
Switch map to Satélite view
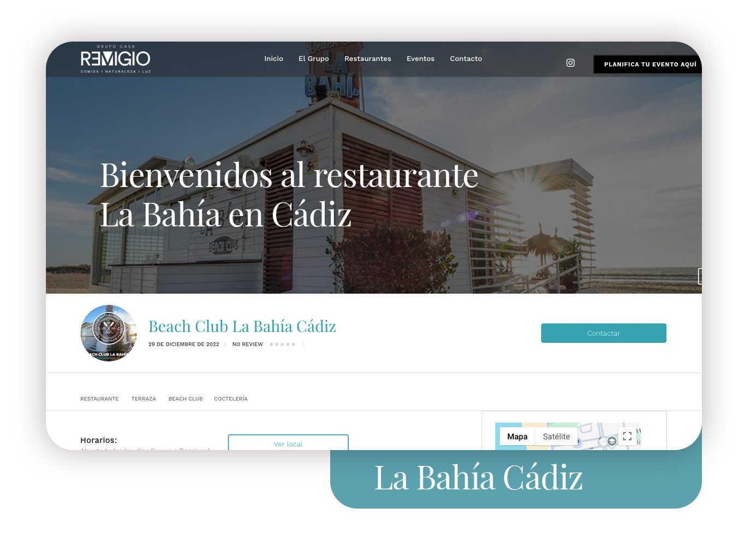(556, 436)
